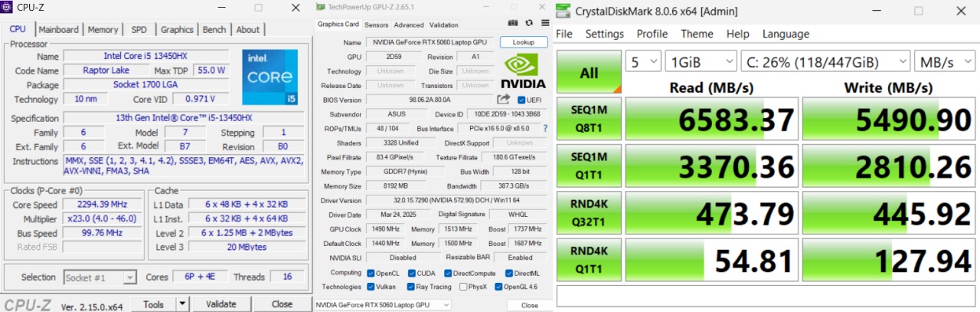Open the Language menu in CrystalDiskMark

786,34
